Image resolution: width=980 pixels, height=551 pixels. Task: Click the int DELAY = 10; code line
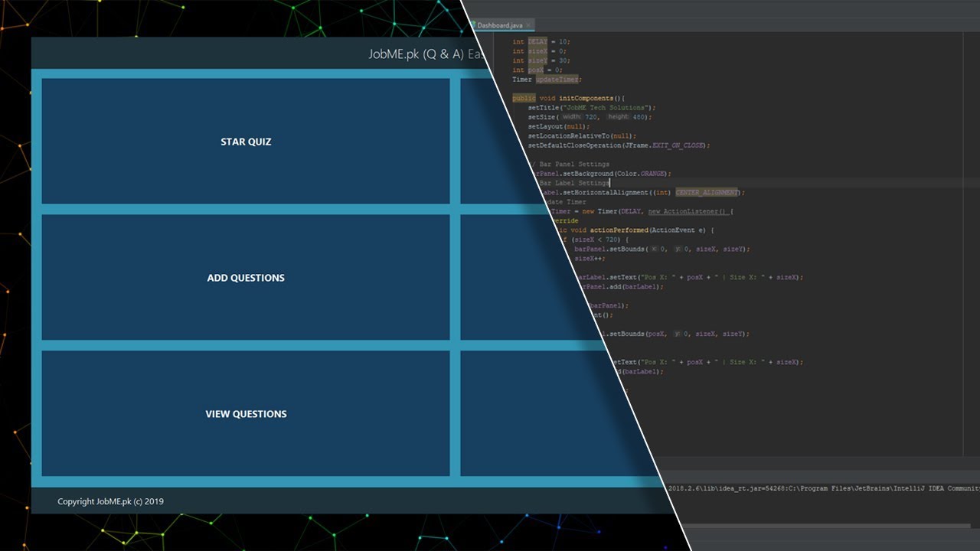[x=541, y=41]
